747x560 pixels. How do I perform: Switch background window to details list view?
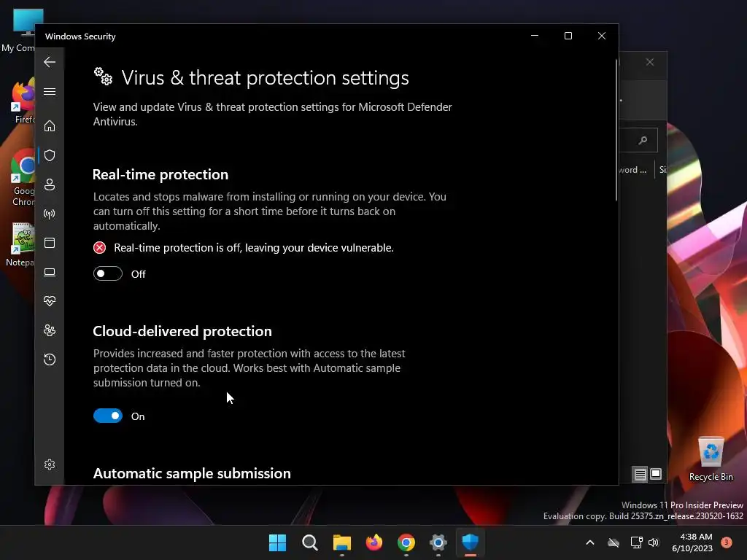[640, 474]
